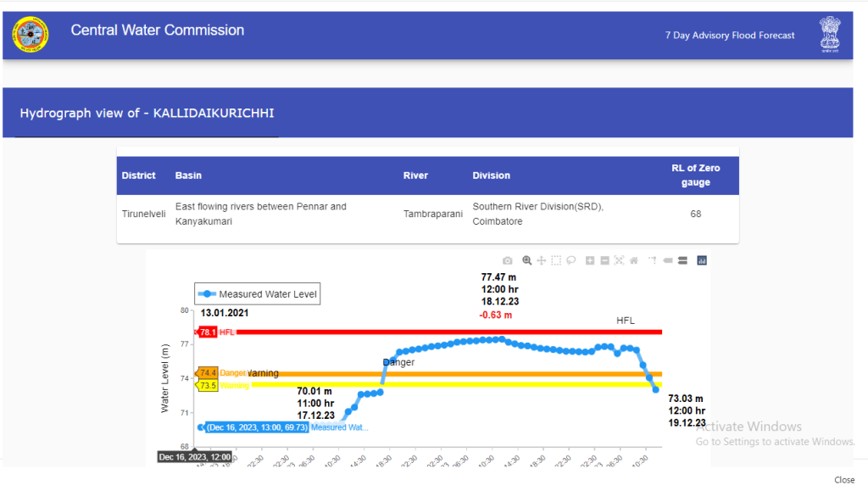Image resolution: width=868 pixels, height=491 pixels.
Task: Select the Pan tool in chart toolbar
Action: click(x=542, y=260)
